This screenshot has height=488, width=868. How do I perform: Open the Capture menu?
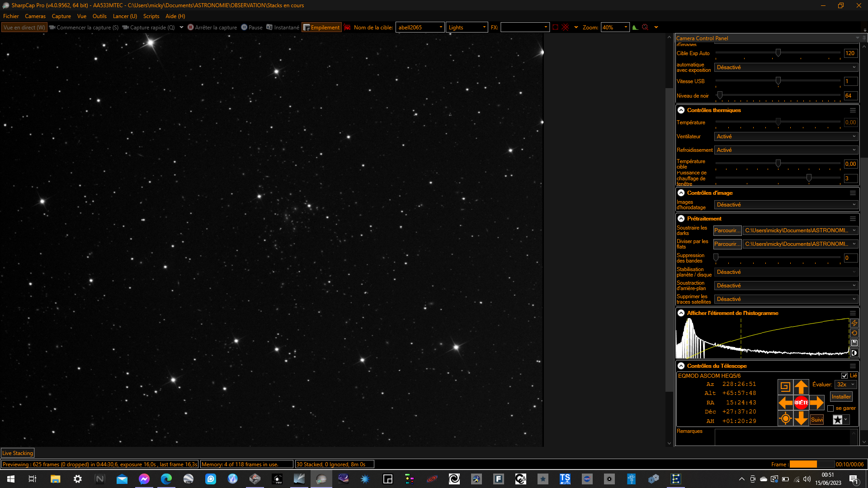[x=61, y=16]
